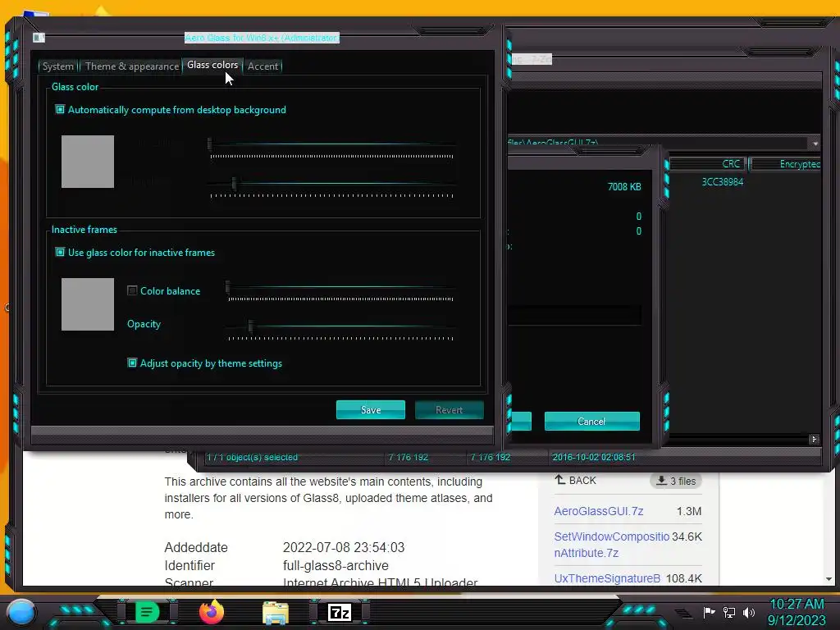Select the Glass colors tab
Image resolution: width=840 pixels, height=630 pixels.
pos(212,65)
